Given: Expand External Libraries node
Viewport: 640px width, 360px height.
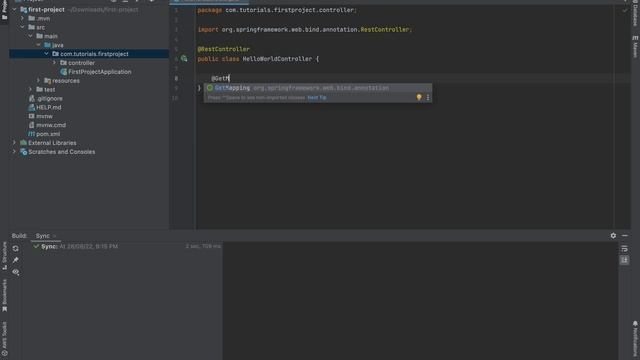Looking at the screenshot, I should (14, 143).
